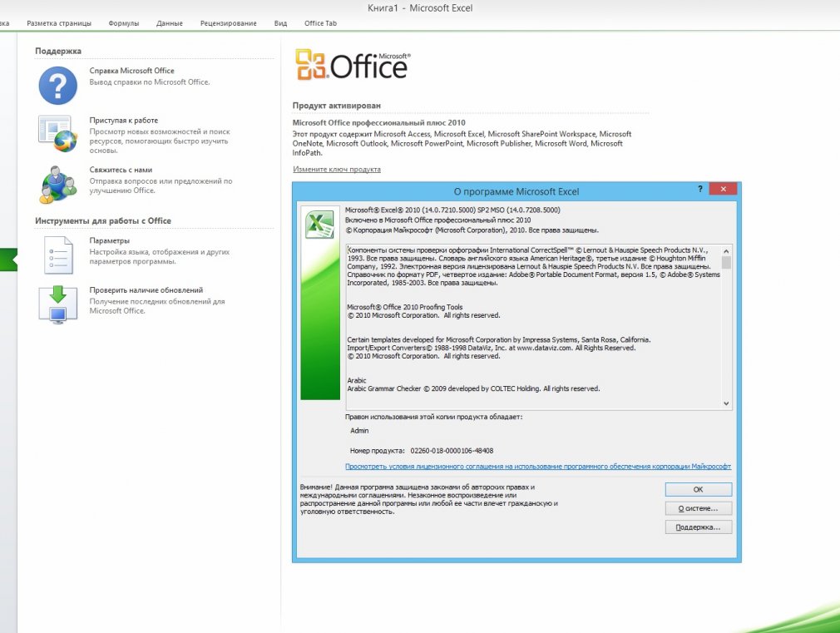Click the О системе... button
The height and width of the screenshot is (633, 840).
pos(698,508)
